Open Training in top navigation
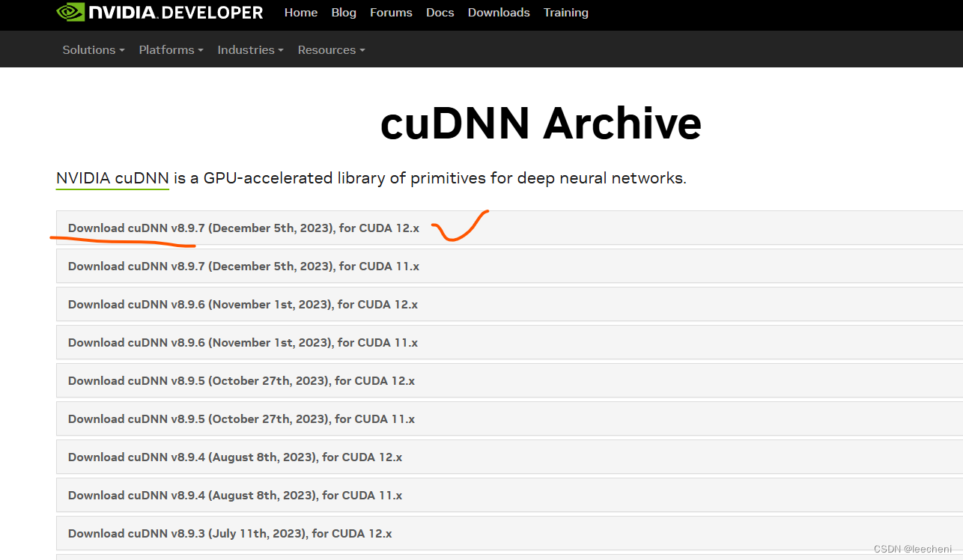963x560 pixels. point(566,13)
